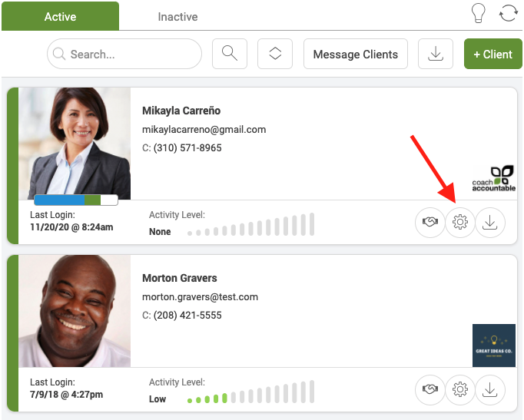Click Mikayla's blue-green progress bar
524x420 pixels.
[x=76, y=200]
